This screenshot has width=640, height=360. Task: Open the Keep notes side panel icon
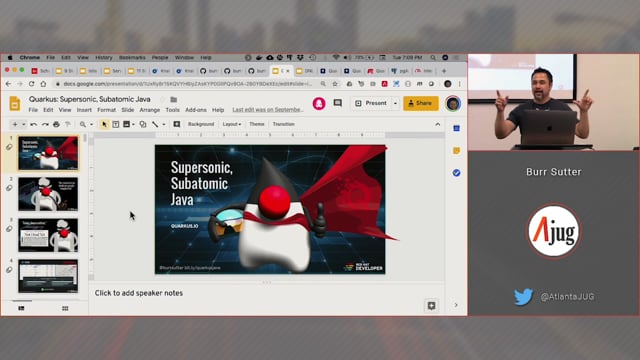point(456,151)
